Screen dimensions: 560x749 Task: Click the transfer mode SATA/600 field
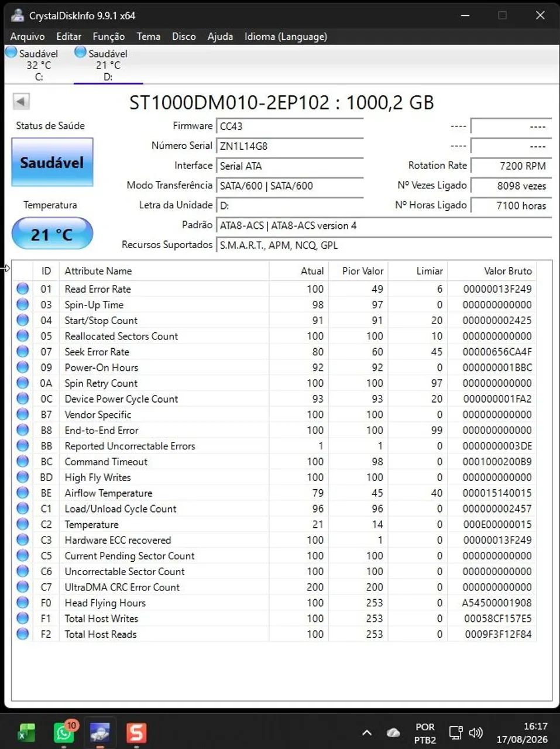[290, 185]
